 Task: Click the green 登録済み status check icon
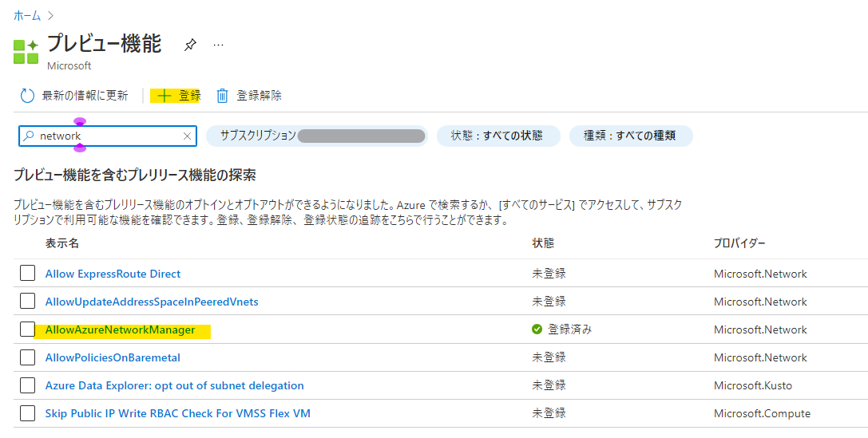pyautogui.click(x=537, y=329)
